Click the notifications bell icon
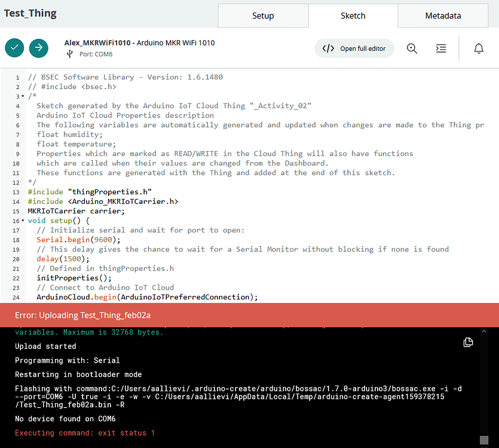The width and height of the screenshot is (499, 448). [479, 48]
